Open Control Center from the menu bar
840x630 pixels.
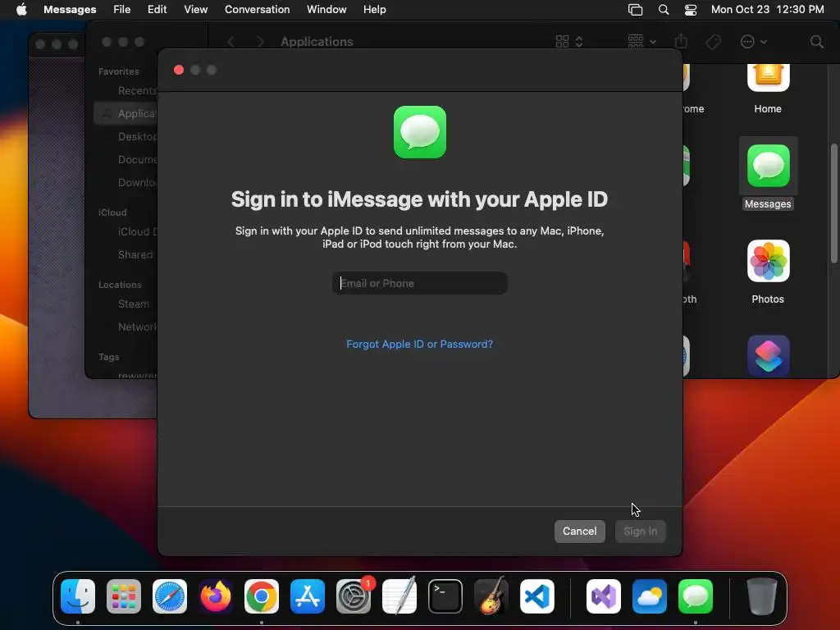point(691,10)
